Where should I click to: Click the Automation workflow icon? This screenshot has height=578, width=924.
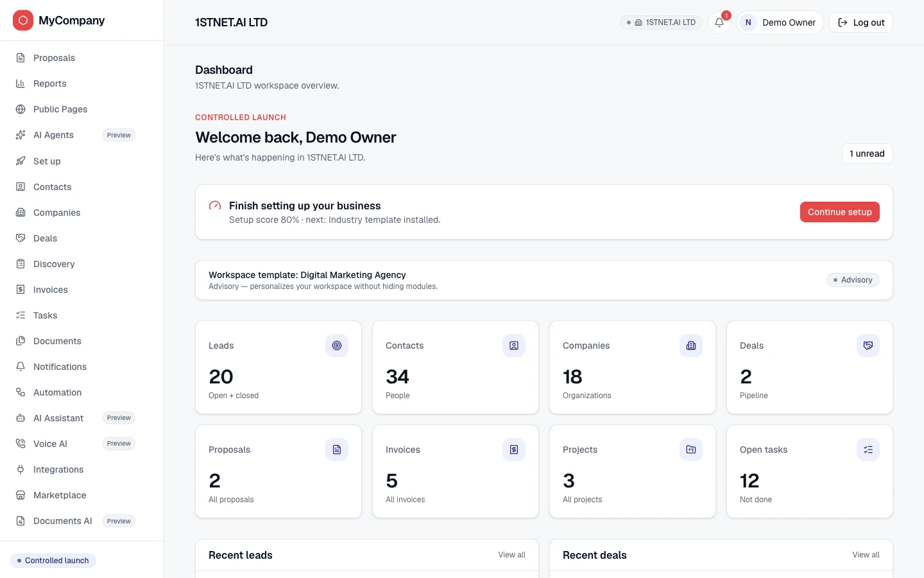(x=21, y=392)
